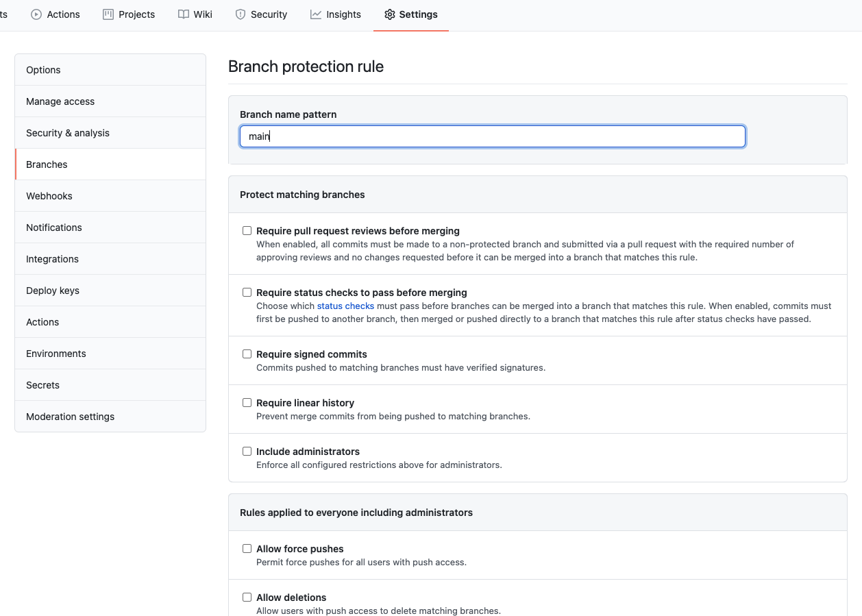Enable Require pull request reviews before merging
The height and width of the screenshot is (616, 862).
coord(247,231)
